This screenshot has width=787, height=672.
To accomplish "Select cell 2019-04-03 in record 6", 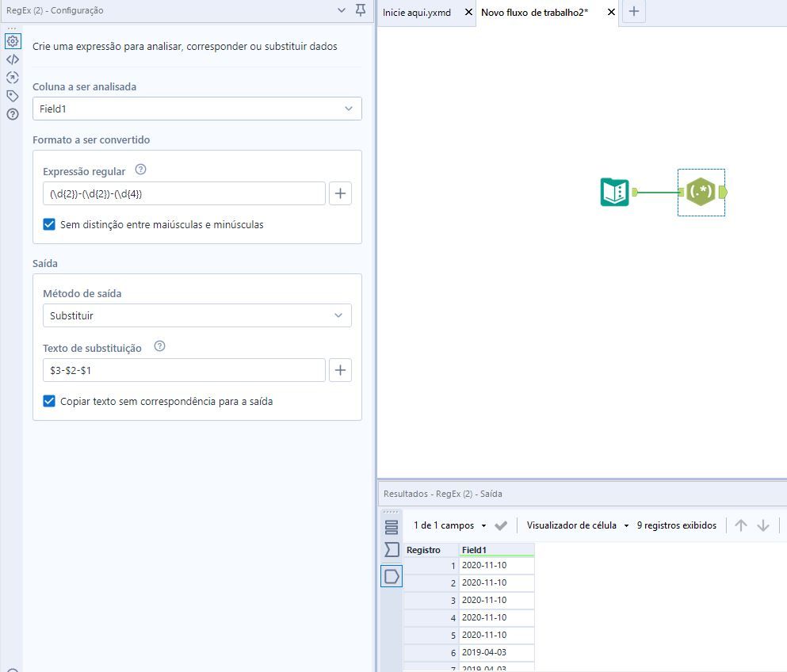I will pyautogui.click(x=497, y=652).
